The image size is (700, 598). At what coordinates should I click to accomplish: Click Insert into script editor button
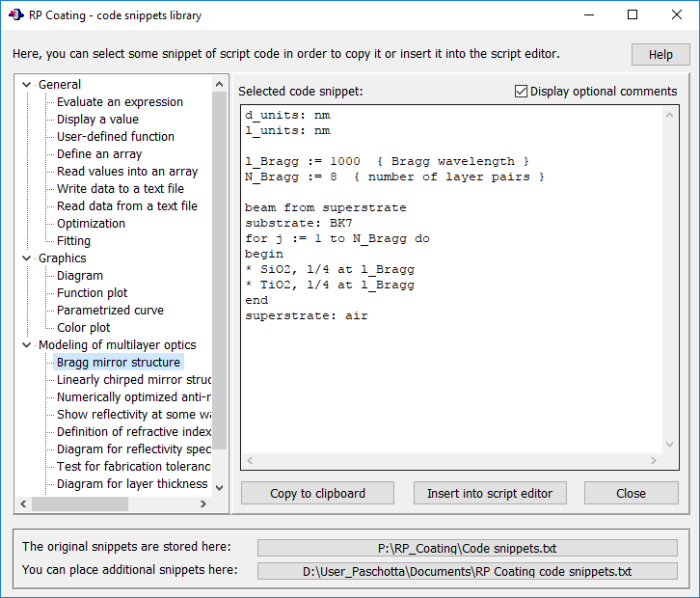pyautogui.click(x=490, y=493)
